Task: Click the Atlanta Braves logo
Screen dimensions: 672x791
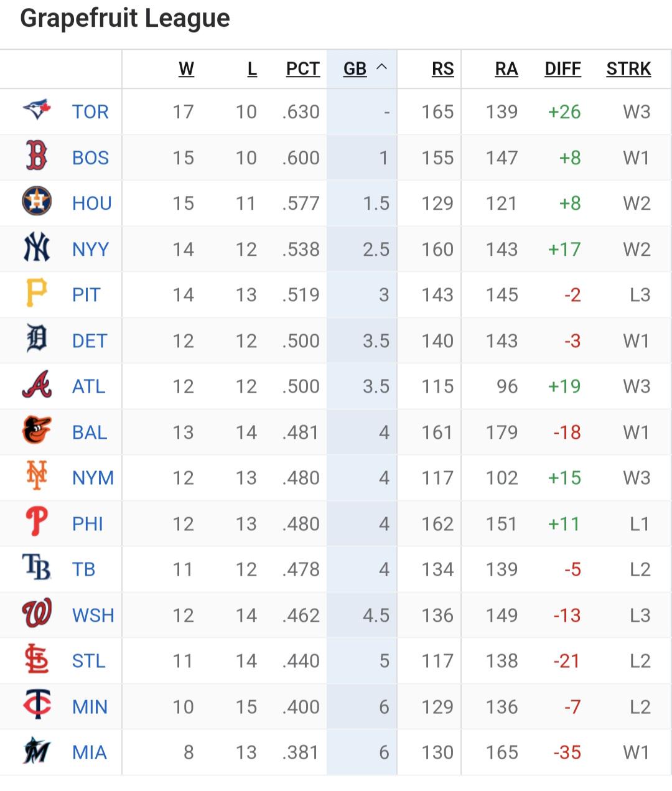Action: pos(37,385)
